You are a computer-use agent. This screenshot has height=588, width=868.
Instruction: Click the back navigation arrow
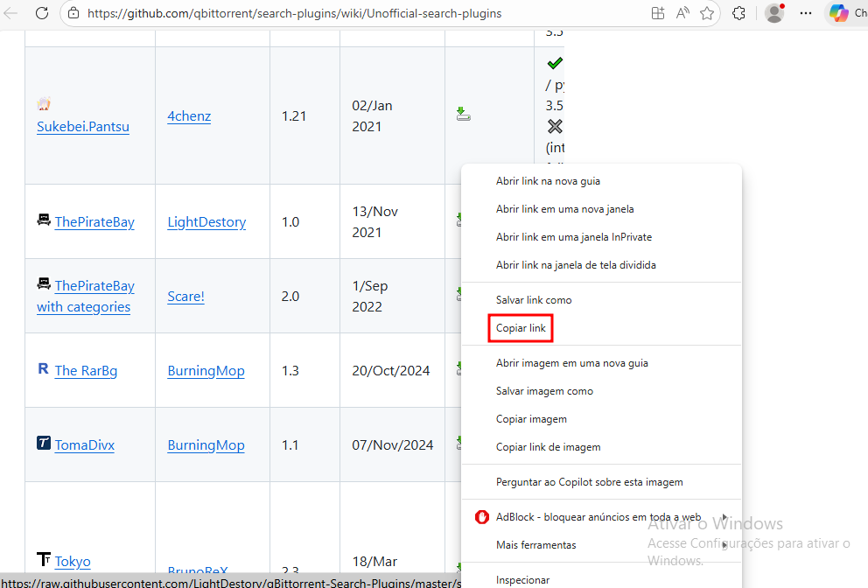pos(13,13)
